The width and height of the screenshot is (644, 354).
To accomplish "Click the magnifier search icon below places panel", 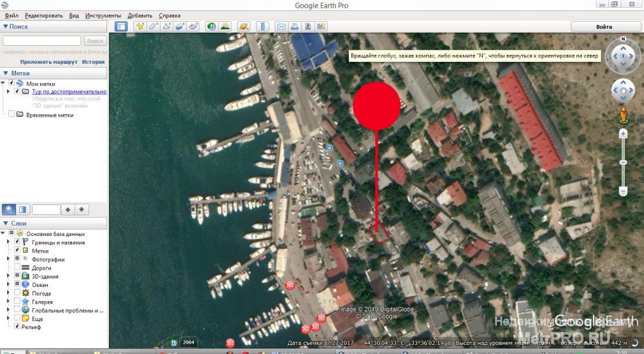I will (x=9, y=210).
